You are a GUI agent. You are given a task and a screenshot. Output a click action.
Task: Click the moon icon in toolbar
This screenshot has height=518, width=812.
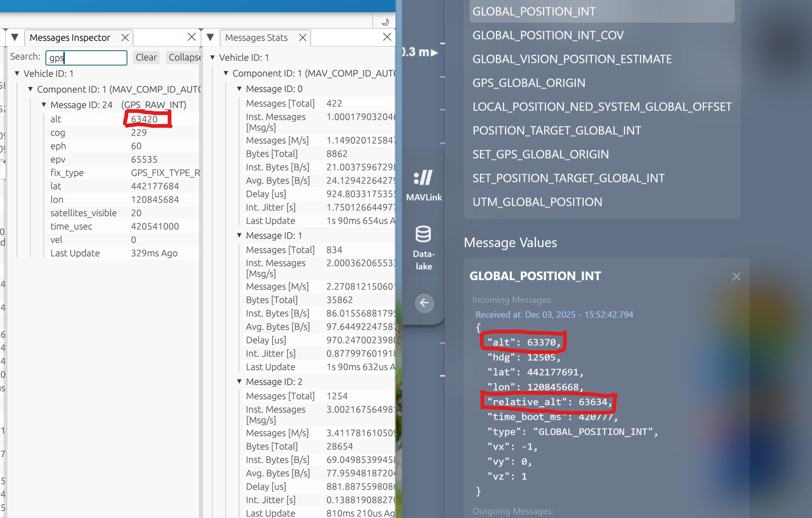click(x=385, y=22)
